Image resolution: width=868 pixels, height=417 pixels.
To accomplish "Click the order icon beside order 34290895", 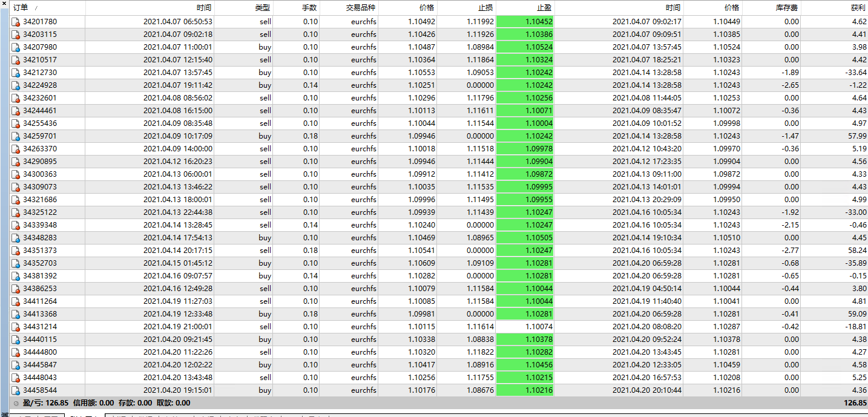I will tap(16, 162).
